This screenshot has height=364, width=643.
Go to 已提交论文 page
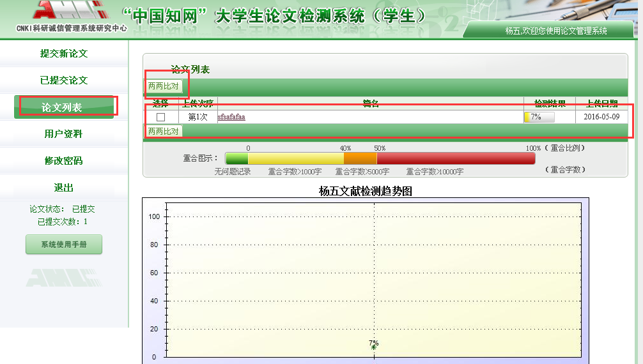[63, 80]
